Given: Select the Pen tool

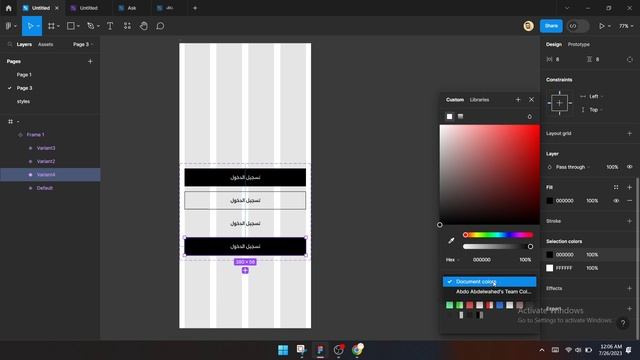Looking at the screenshot, I should pyautogui.click(x=91, y=26).
